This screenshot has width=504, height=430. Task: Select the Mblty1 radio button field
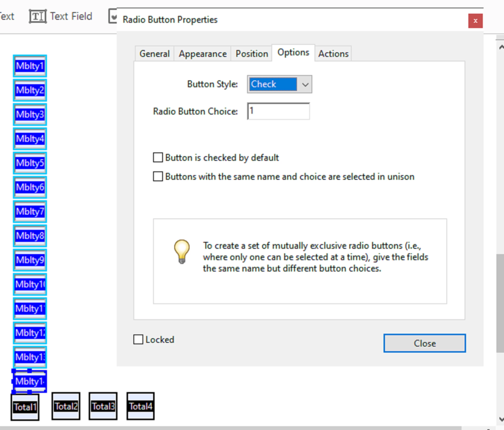click(x=30, y=66)
